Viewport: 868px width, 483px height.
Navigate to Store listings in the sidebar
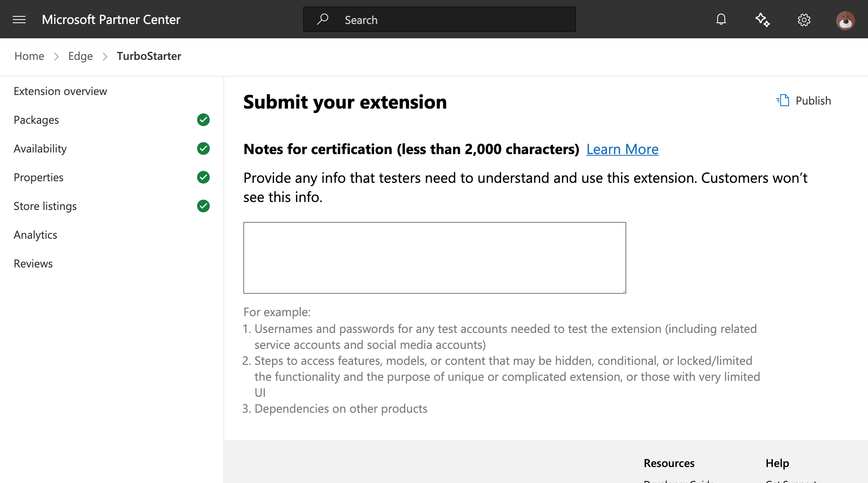[45, 206]
